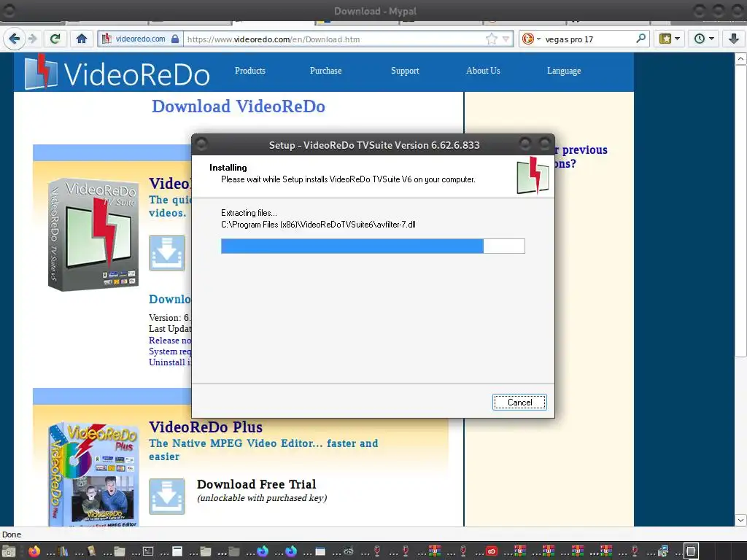The width and height of the screenshot is (747, 560).
Task: Click the Setup dialog titlebar menu button
Action: pos(201,144)
